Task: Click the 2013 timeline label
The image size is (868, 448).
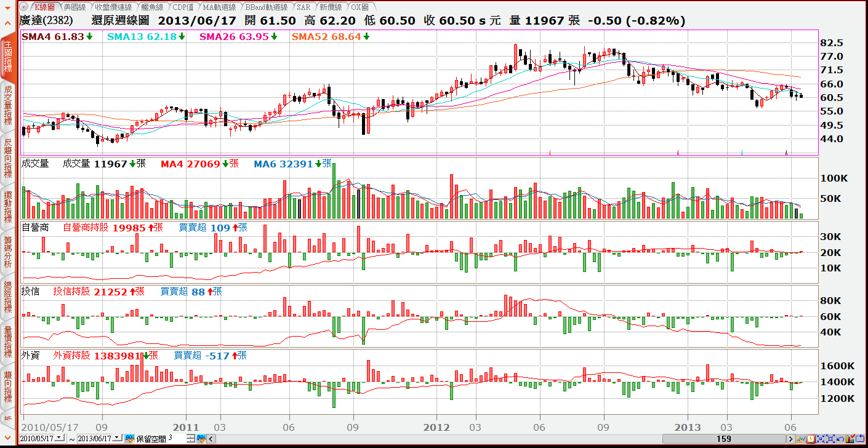Action: [688, 427]
